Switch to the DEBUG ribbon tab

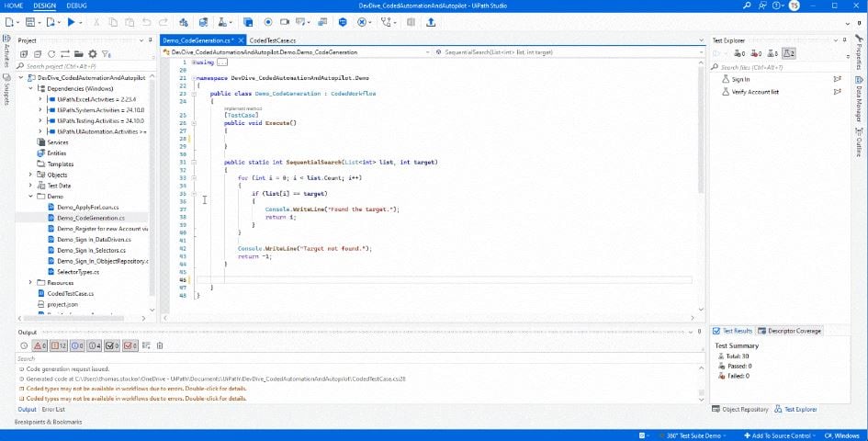[76, 6]
